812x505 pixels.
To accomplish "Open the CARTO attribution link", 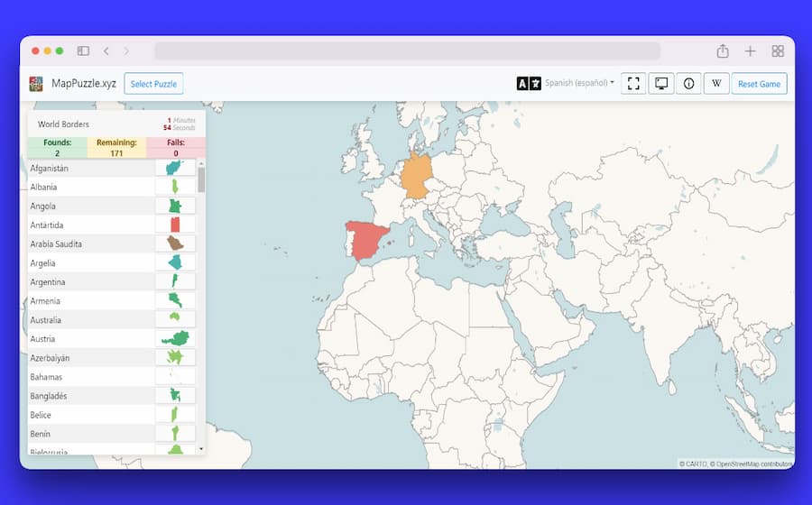I will click(x=696, y=464).
